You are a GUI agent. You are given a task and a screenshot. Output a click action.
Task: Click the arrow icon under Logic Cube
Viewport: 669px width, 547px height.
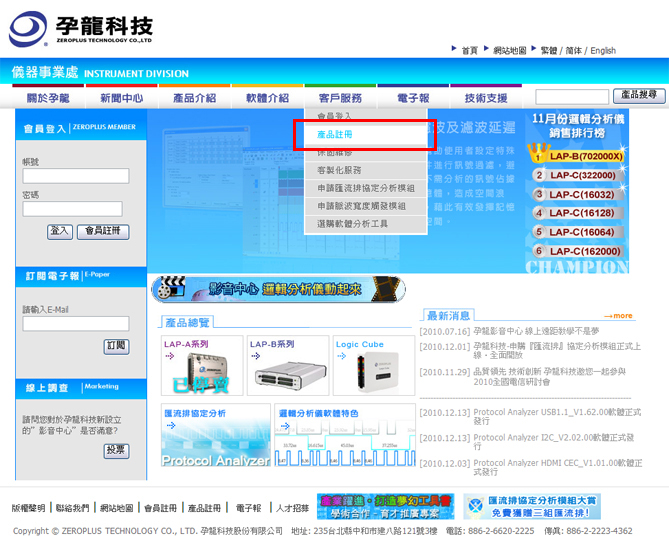pos(342,356)
